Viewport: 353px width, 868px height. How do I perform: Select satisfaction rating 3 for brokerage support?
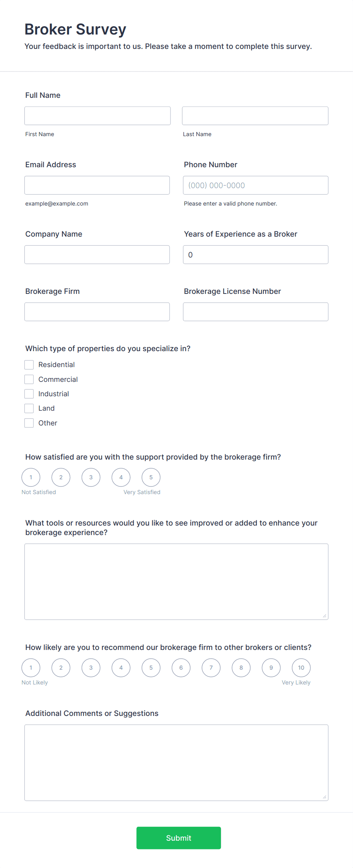coord(91,477)
